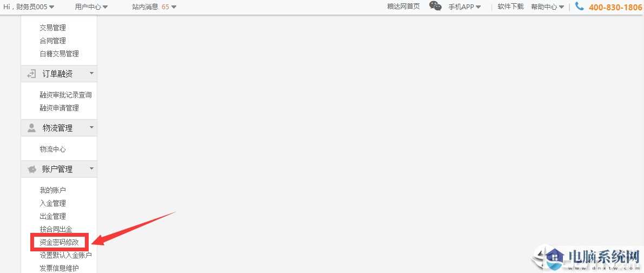The image size is (644, 273).
Task: Open the 站内消息 dropdown
Action: [154, 6]
